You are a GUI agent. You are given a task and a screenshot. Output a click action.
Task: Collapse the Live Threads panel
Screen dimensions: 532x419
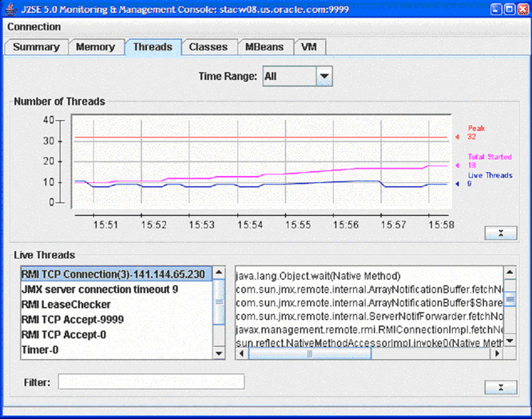(500, 387)
